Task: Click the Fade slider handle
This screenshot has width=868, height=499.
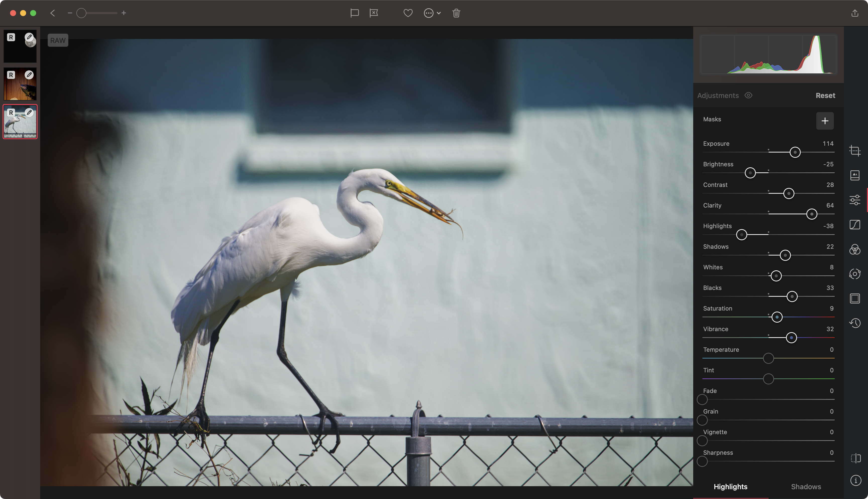Action: pyautogui.click(x=702, y=399)
